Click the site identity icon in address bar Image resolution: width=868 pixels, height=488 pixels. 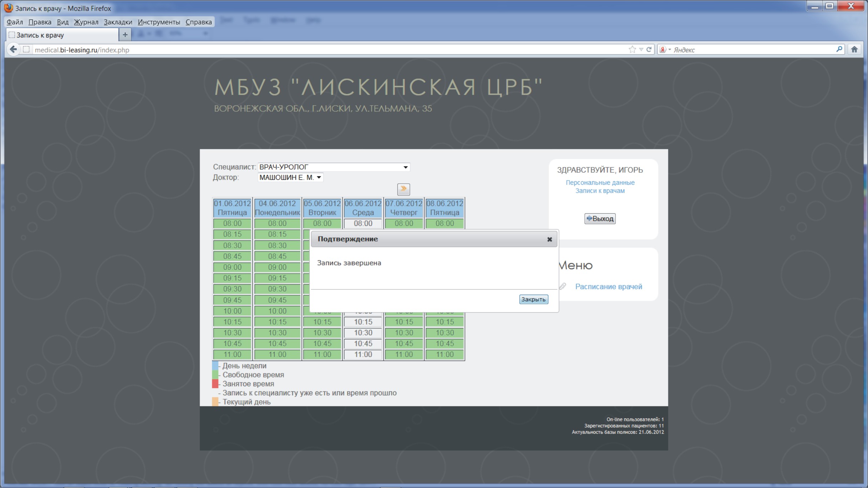click(x=26, y=50)
